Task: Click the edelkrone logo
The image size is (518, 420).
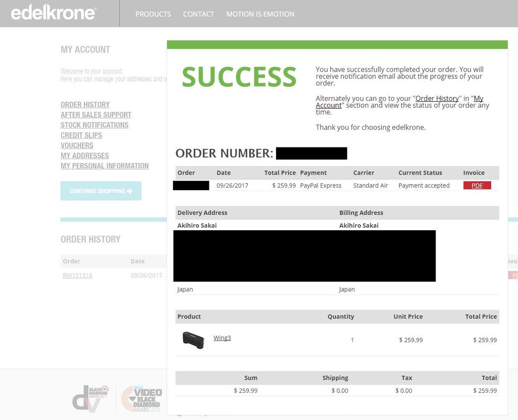Action: tap(53, 13)
